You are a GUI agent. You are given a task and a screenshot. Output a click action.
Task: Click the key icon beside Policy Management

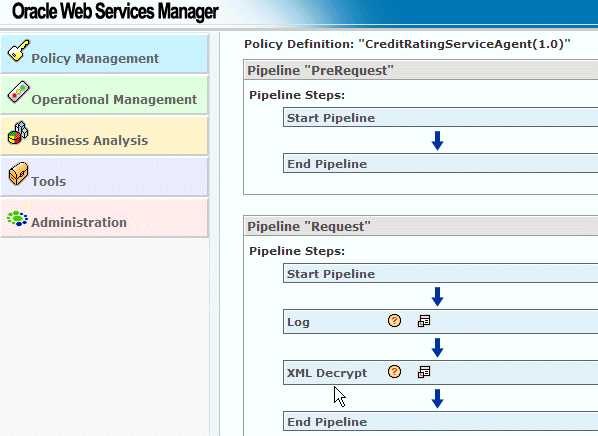point(18,50)
